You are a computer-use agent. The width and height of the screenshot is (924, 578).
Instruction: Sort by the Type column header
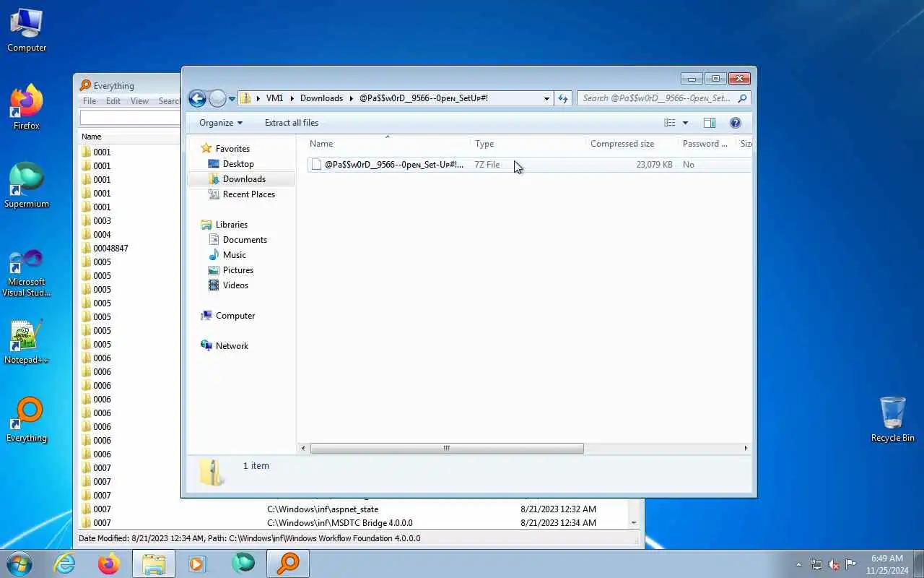point(528,144)
